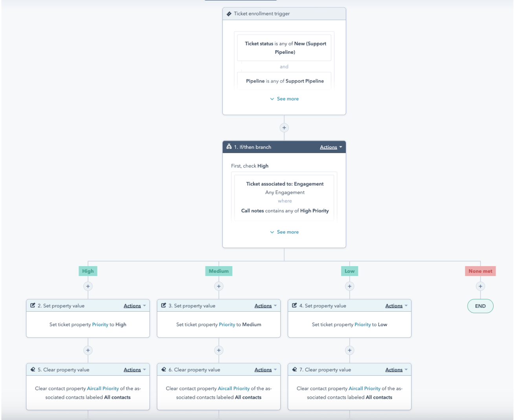Add action under the None met branch
This screenshot has height=420, width=514.
click(480, 286)
